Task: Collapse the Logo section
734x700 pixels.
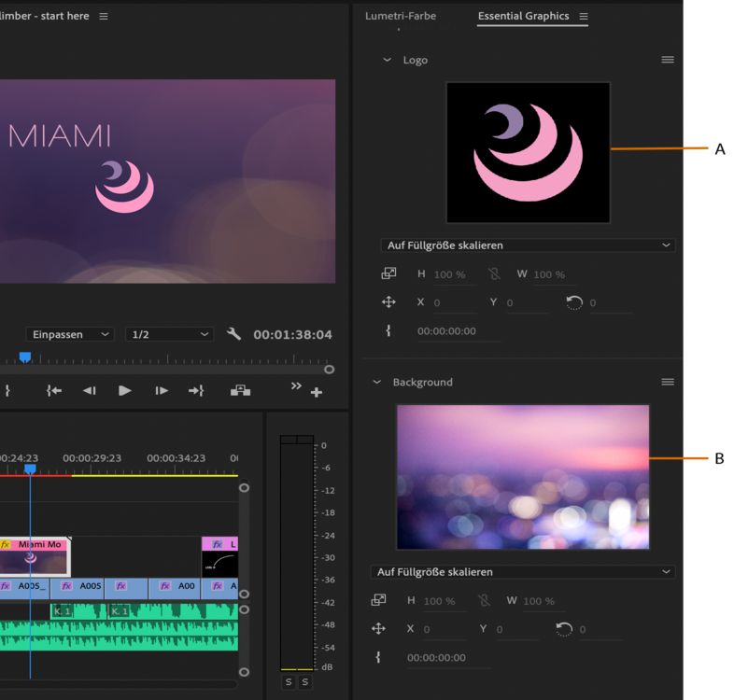Action: pos(388,60)
